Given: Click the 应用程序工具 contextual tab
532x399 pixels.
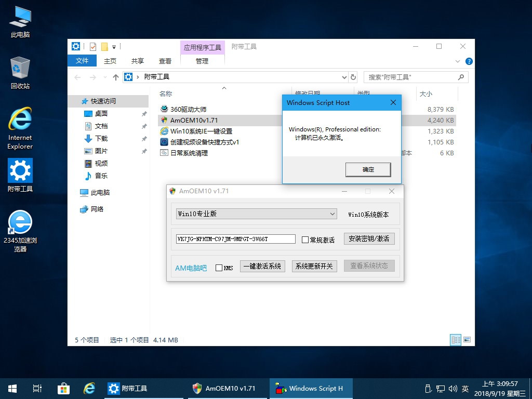Looking at the screenshot, I should click(202, 47).
